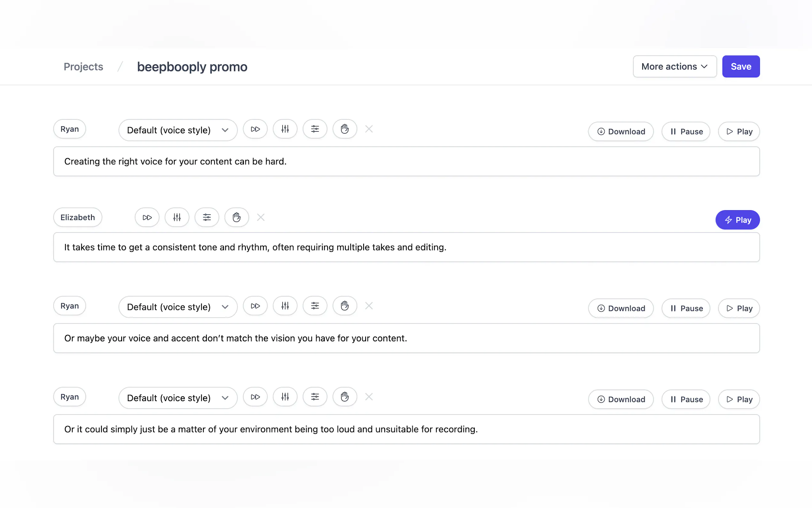Click the fast-forward icon in Elizabeth block
The image size is (812, 508).
tap(147, 218)
